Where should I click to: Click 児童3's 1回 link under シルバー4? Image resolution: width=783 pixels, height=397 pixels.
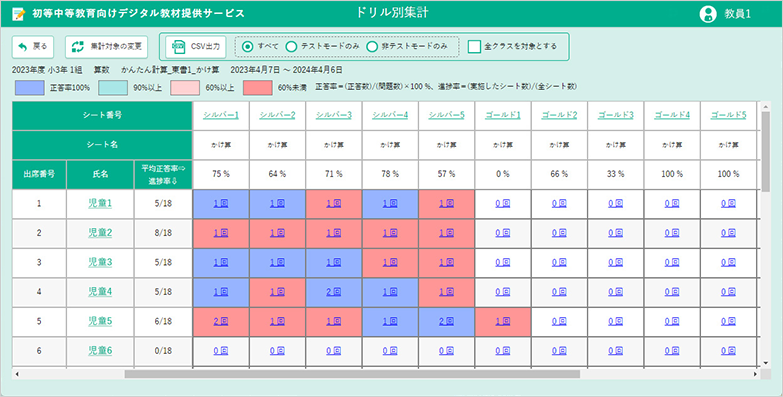click(x=390, y=263)
